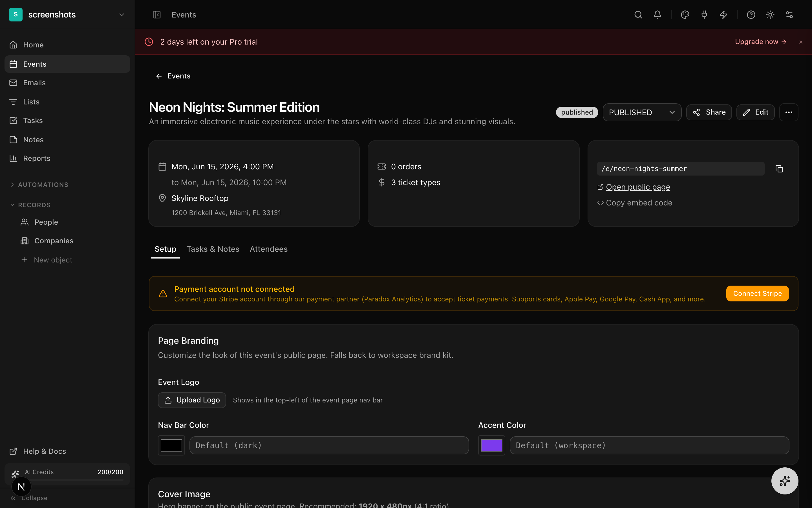Image resolution: width=812 pixels, height=508 pixels.
Task: Open the floating AI assistant sparkle button
Action: click(784, 481)
